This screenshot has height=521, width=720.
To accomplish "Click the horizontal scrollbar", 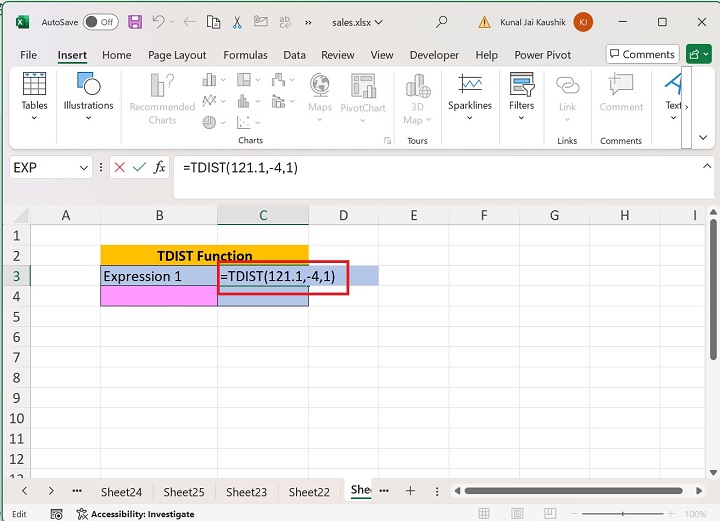I will click(574, 491).
